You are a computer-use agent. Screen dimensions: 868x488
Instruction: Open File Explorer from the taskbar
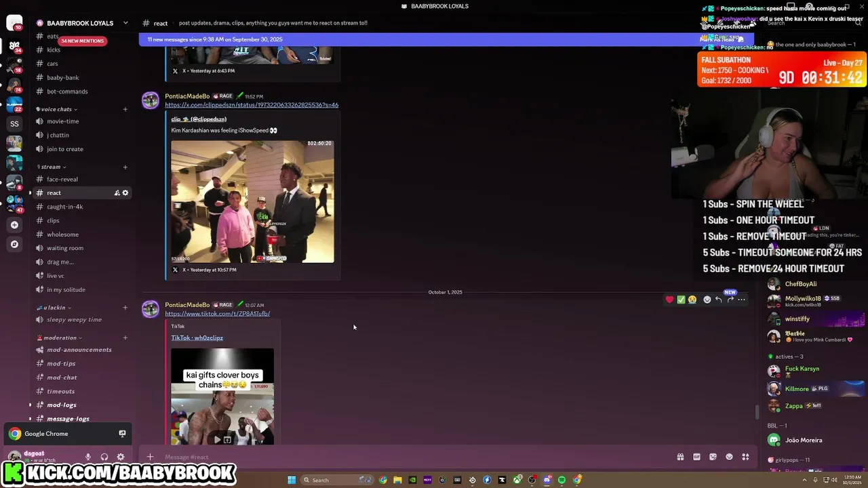(397, 480)
